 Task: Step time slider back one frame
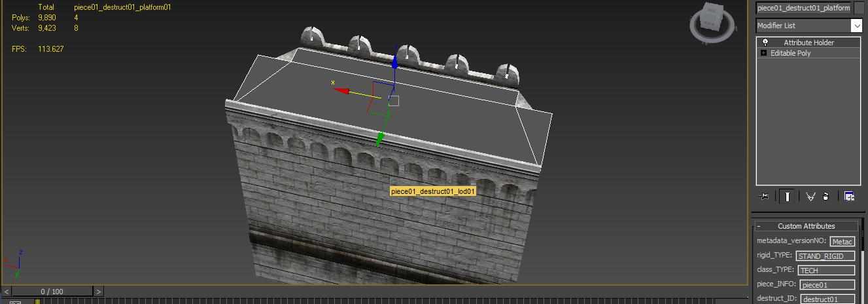click(x=7, y=292)
